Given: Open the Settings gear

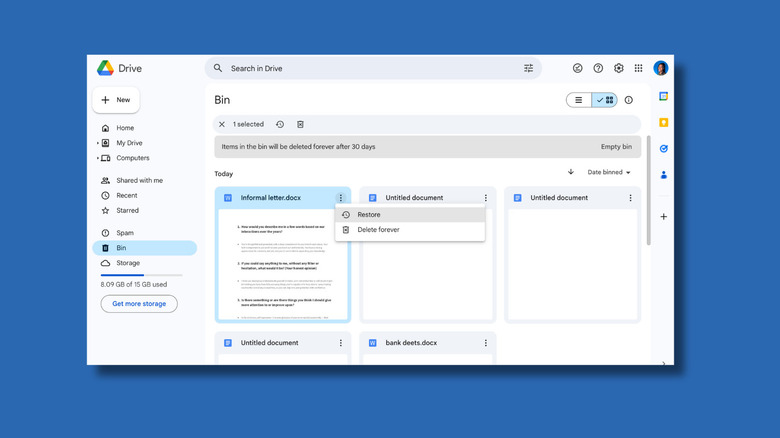Looking at the screenshot, I should [x=618, y=69].
